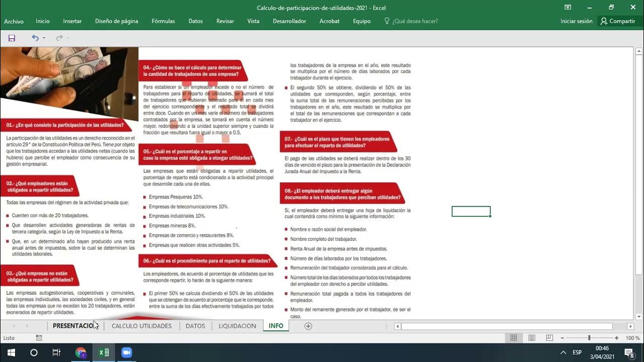Viewport: 644px width, 362px height.
Task: Adjust the zoom slider handle
Action: click(x=589, y=338)
